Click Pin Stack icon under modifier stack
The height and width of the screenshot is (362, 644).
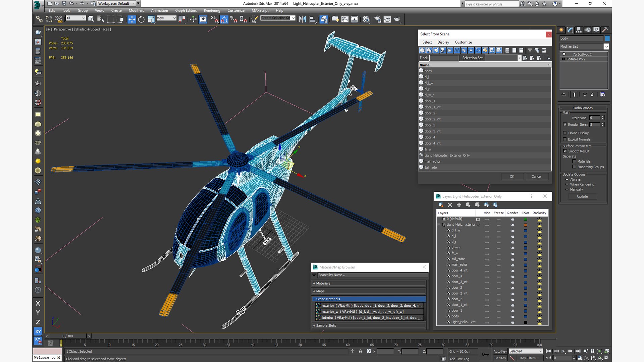coord(563,95)
